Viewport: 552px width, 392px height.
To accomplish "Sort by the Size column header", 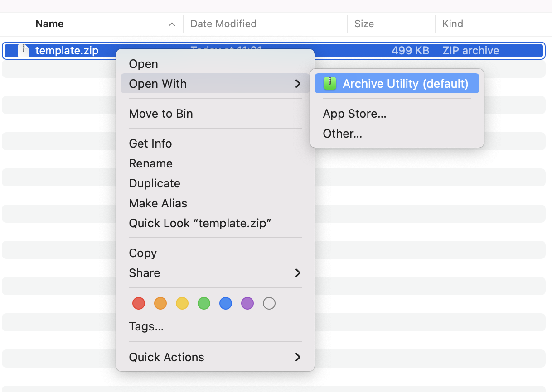I will point(364,24).
